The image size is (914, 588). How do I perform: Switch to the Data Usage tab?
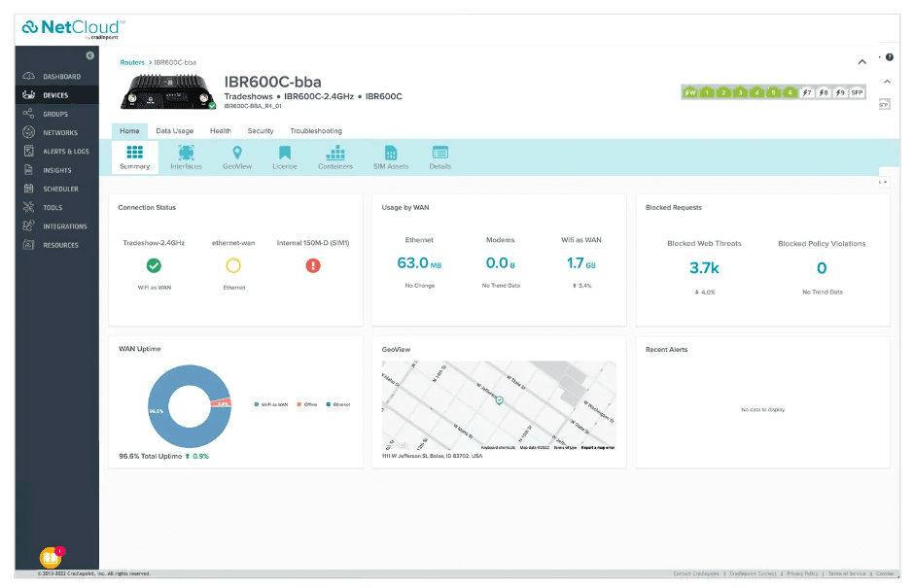tap(175, 130)
